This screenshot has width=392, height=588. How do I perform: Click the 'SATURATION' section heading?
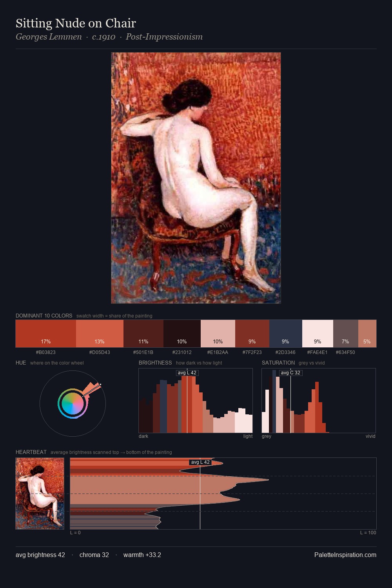[x=278, y=363]
